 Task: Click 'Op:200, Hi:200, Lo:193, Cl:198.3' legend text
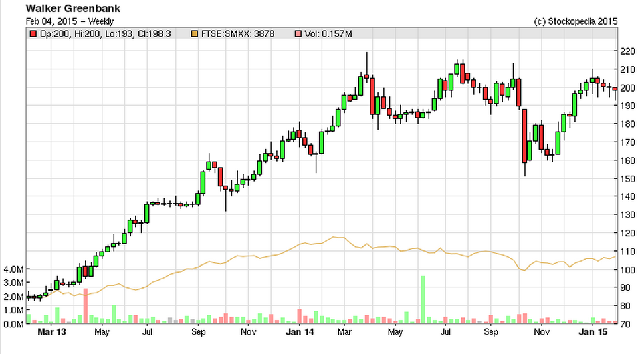[x=105, y=34]
